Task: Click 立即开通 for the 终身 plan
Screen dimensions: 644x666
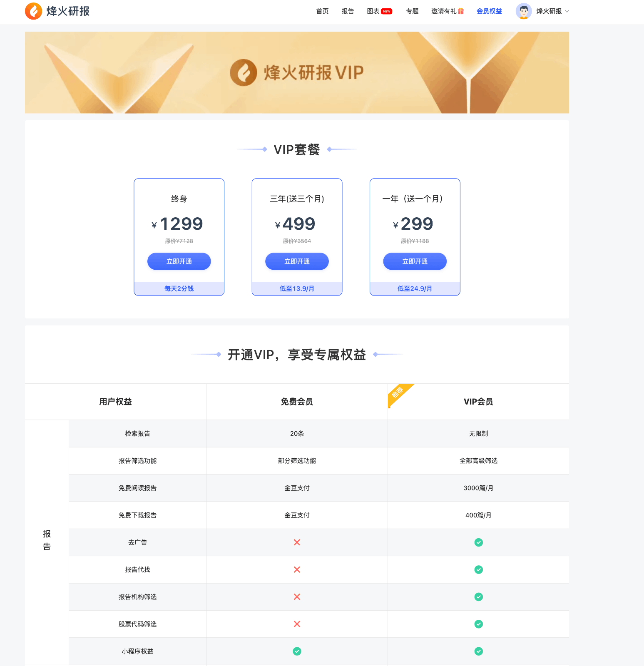Action: coord(179,261)
